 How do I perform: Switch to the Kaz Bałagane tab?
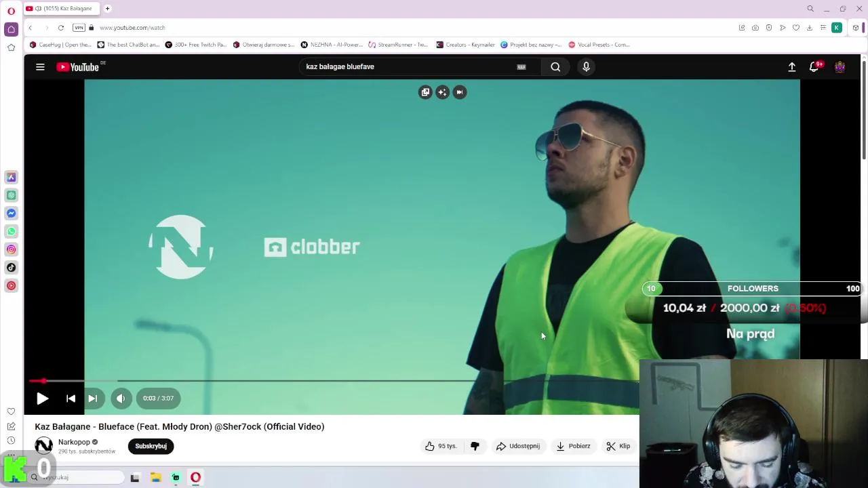(x=62, y=9)
